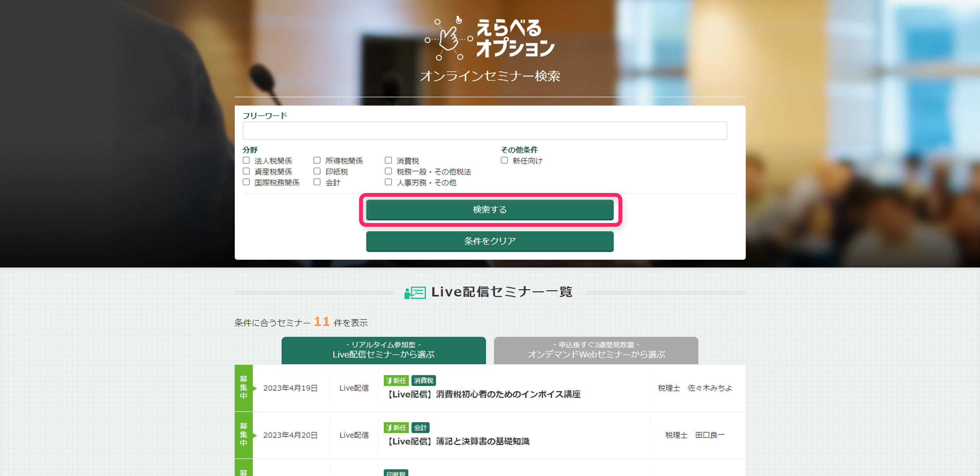
Task: Open 簿記と決算書の基礎知識 seminar
Action: click(x=458, y=441)
